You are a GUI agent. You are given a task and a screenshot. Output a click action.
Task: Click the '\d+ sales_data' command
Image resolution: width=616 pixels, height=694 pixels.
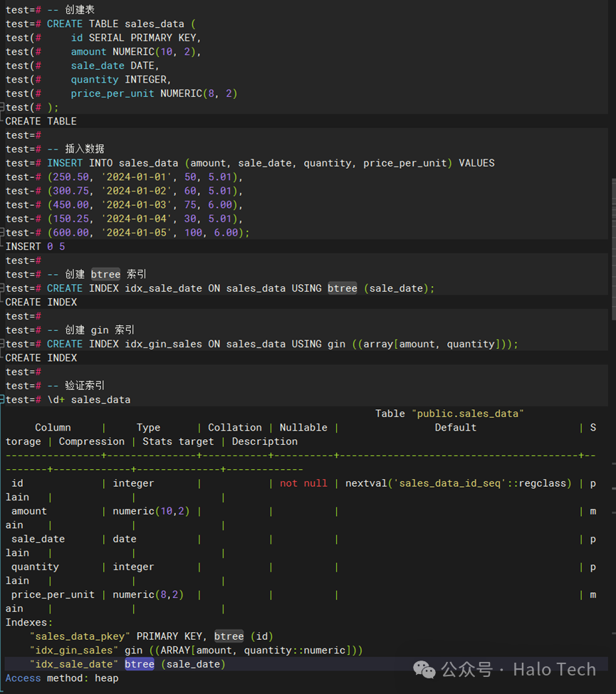(x=89, y=399)
